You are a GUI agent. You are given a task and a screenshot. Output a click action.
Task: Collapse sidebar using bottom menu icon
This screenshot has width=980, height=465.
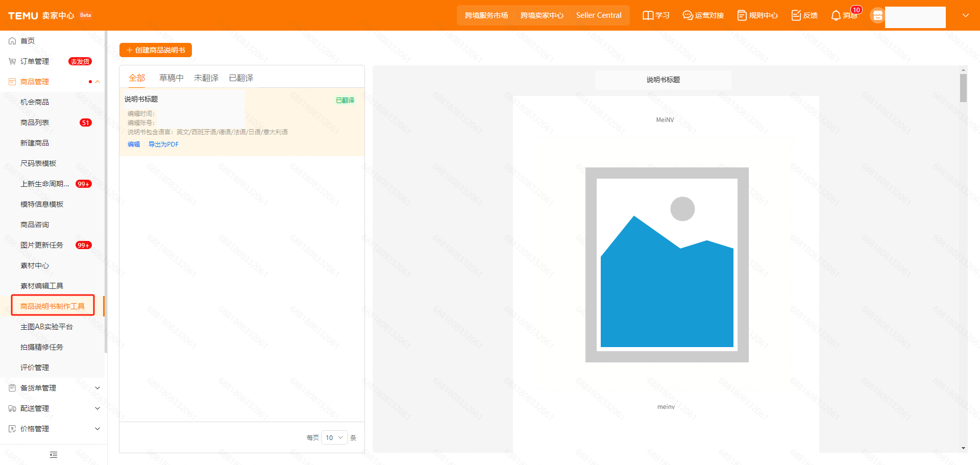[x=54, y=455]
